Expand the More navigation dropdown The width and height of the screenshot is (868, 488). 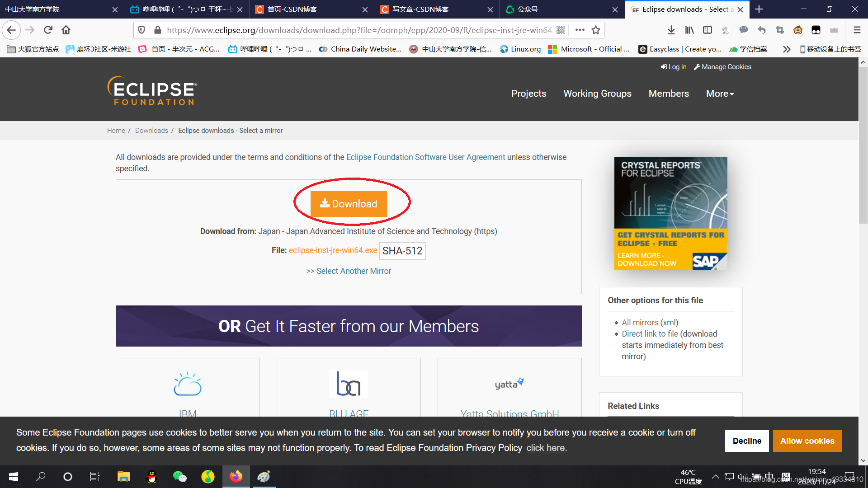point(720,94)
